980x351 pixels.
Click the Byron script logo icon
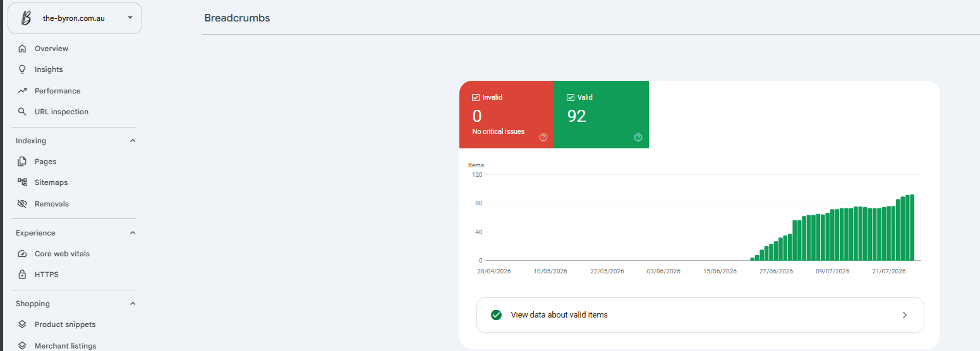pos(26,18)
